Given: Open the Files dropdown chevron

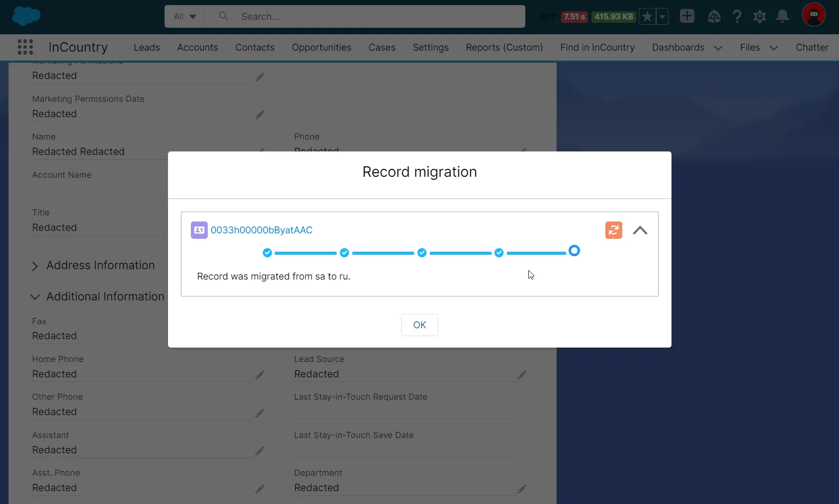Looking at the screenshot, I should [775, 48].
